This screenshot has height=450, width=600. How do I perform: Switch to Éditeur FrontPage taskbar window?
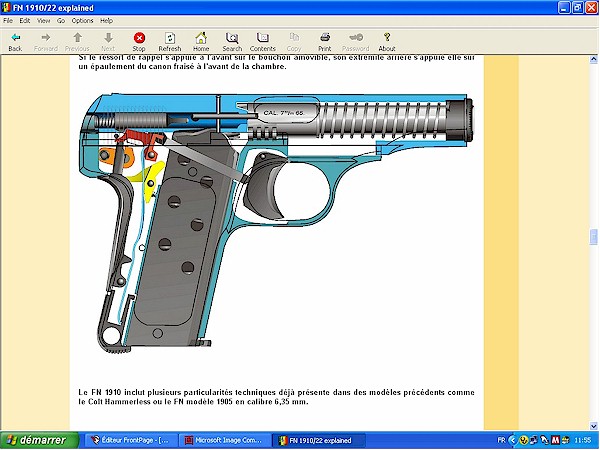coord(131,440)
